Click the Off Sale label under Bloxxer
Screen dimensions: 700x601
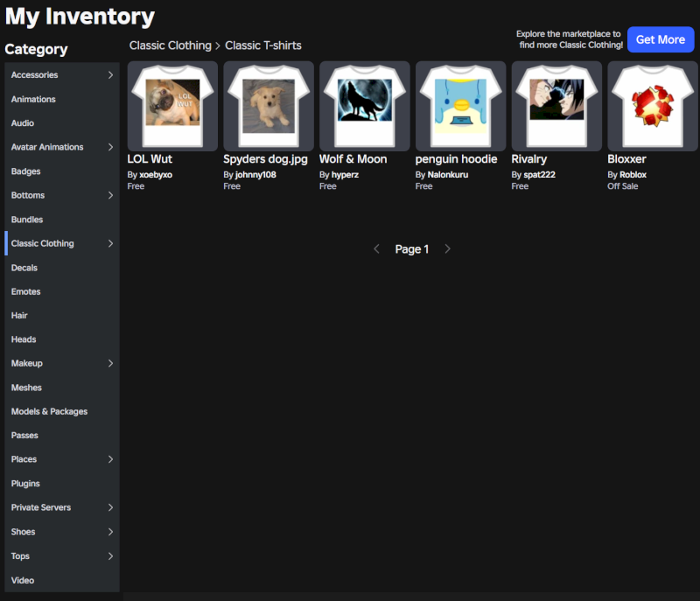tap(623, 186)
